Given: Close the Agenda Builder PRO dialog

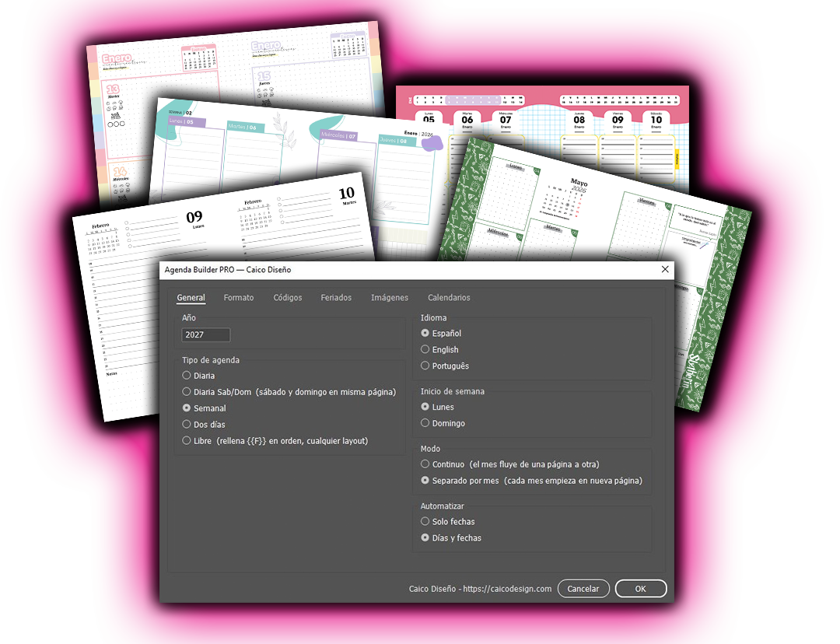Looking at the screenshot, I should (665, 269).
